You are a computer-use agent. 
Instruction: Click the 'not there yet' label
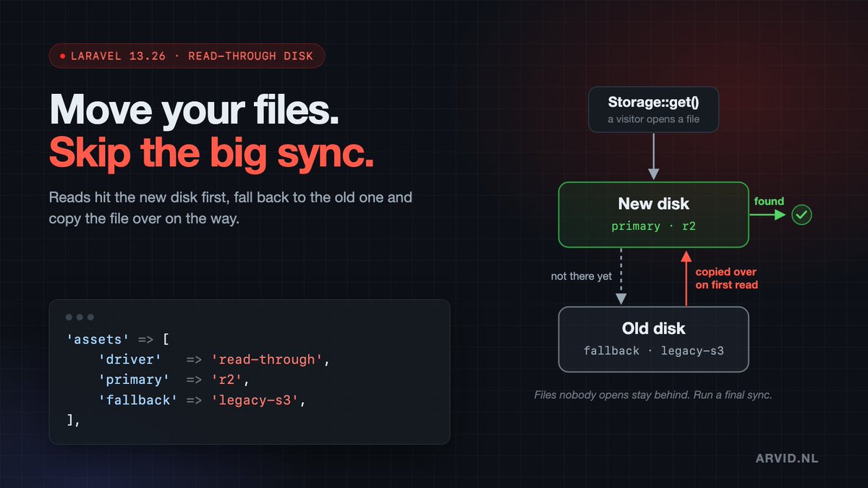click(582, 276)
